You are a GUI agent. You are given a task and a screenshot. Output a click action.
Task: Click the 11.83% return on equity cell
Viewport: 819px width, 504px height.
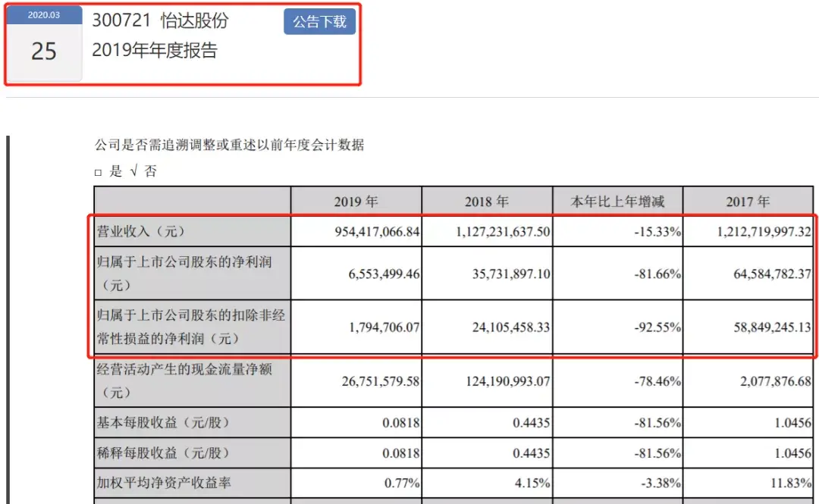[x=748, y=483]
